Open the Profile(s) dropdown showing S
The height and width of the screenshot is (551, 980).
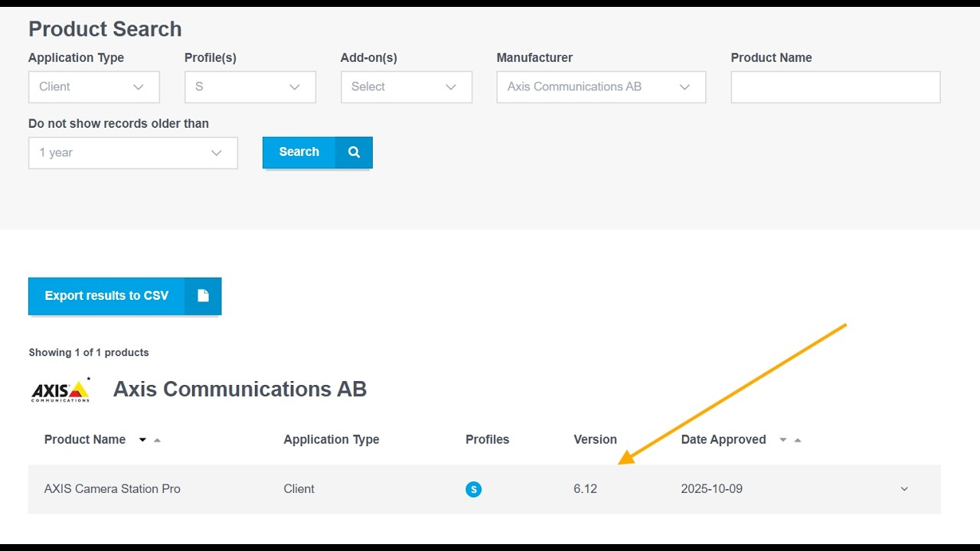point(250,87)
